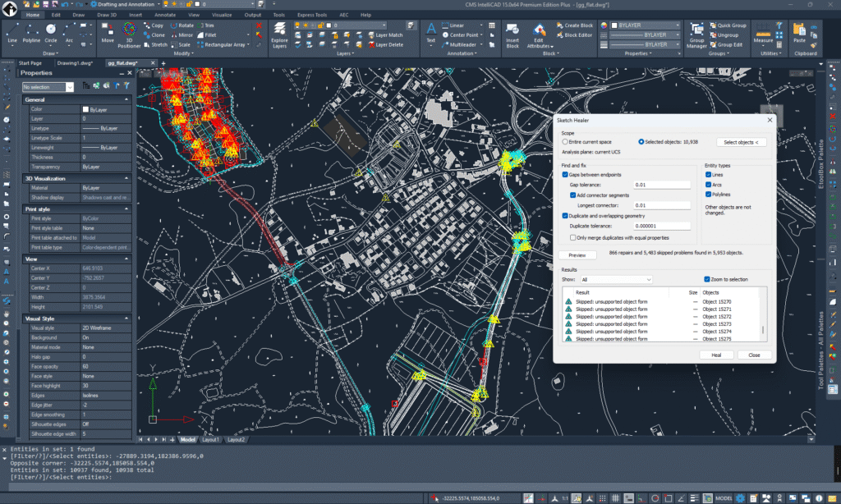This screenshot has height=504, width=841.
Task: Collapse the Print style section
Action: (126, 209)
